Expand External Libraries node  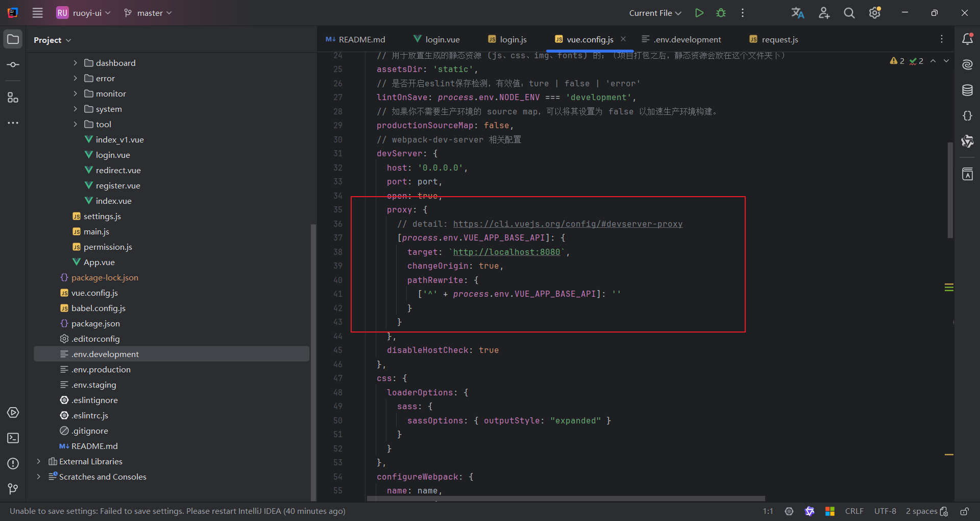[x=38, y=461]
